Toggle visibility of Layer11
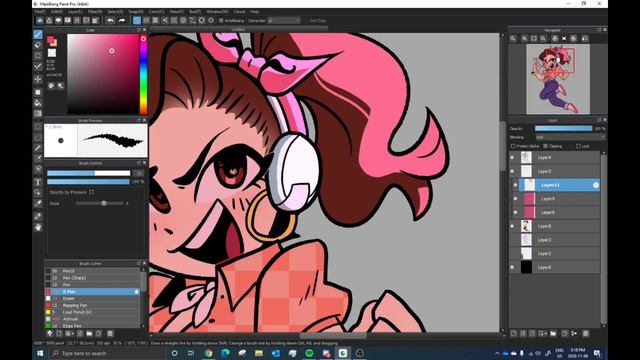Image resolution: width=640 pixels, height=360 pixels. point(515,185)
